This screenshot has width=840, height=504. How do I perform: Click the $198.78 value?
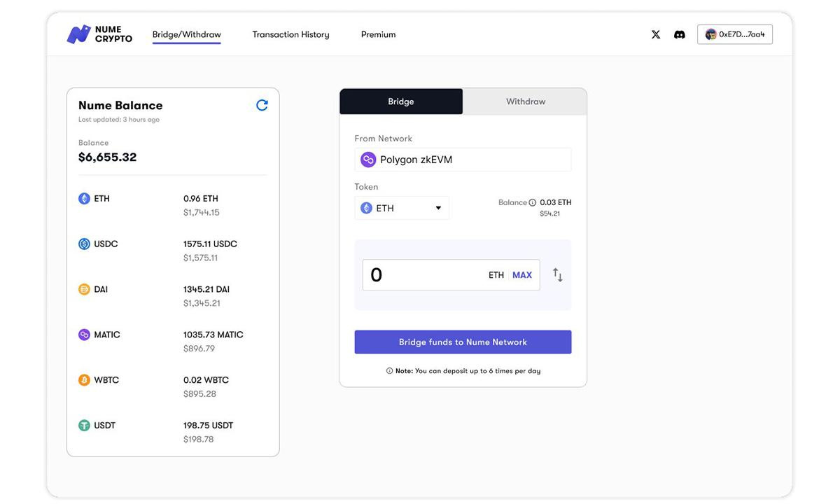(x=199, y=440)
